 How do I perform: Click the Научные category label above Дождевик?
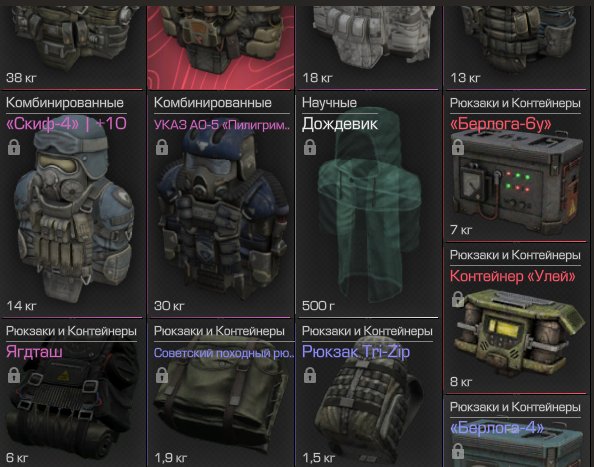[329, 103]
